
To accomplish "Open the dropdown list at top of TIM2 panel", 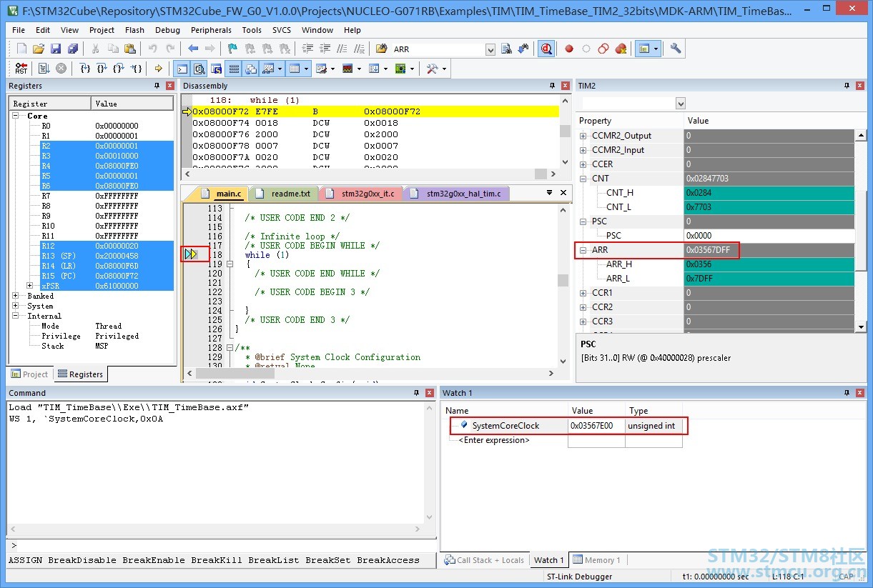I will 680,104.
